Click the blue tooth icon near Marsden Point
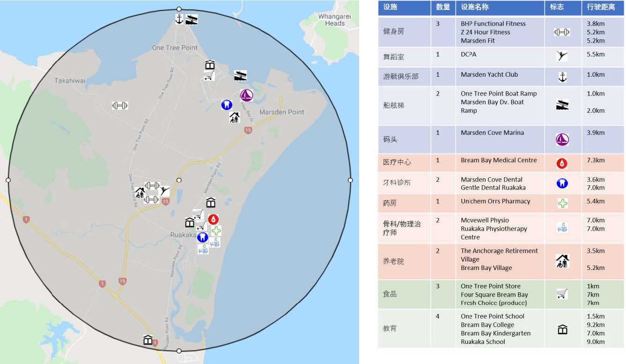The width and height of the screenshot is (626, 364). point(227,105)
